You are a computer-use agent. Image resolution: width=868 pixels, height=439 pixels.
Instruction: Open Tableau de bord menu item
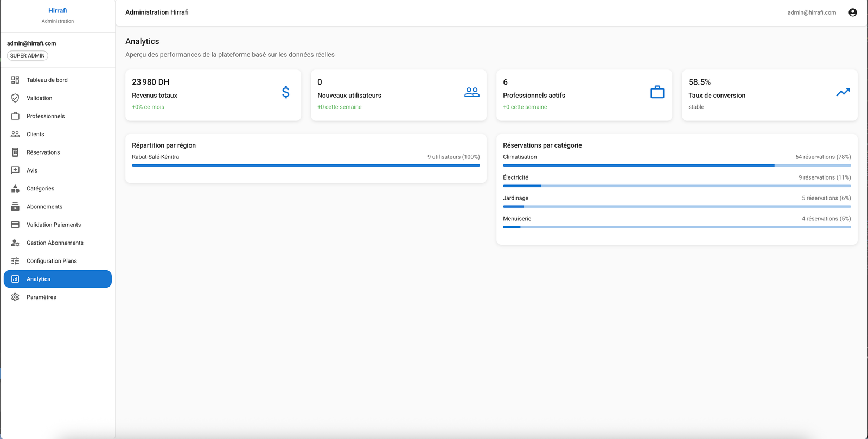58,80
